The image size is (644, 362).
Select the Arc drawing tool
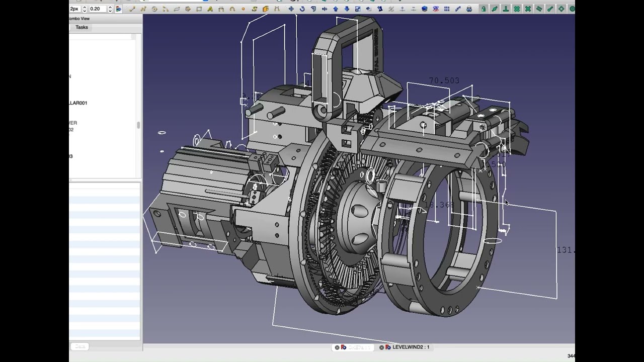click(x=166, y=9)
